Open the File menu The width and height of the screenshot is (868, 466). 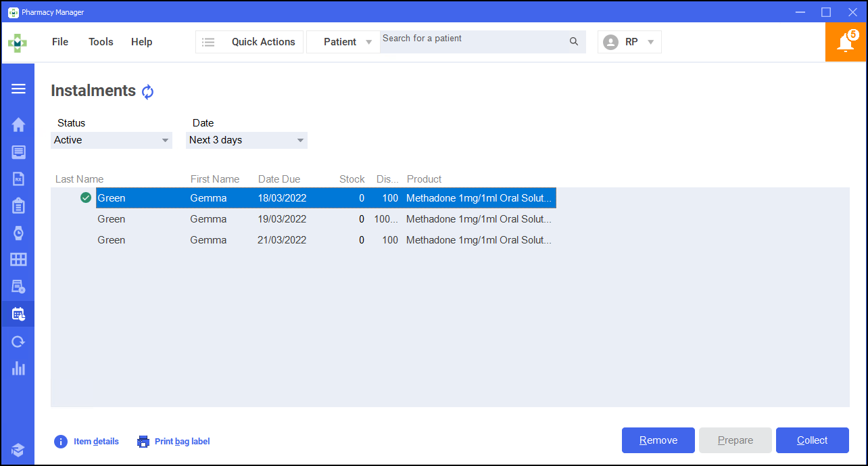[60, 42]
